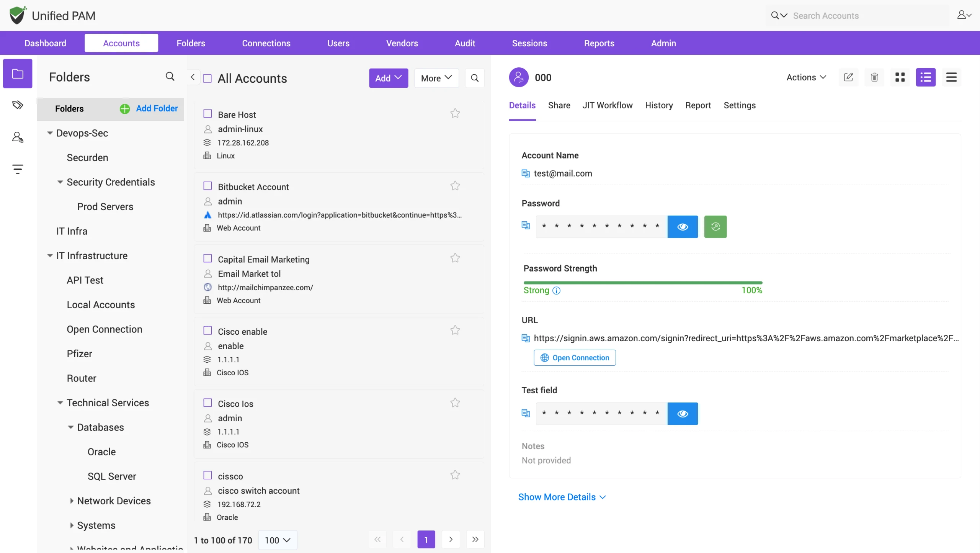Star the Bitbucket Account entry
Viewport: 980px width, 553px height.
455,186
